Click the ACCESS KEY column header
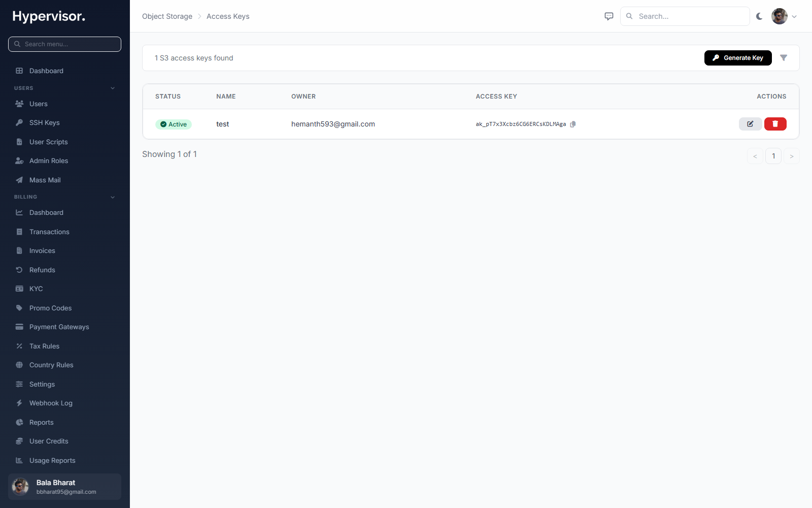Screen dimensions: 812x508 point(496,97)
